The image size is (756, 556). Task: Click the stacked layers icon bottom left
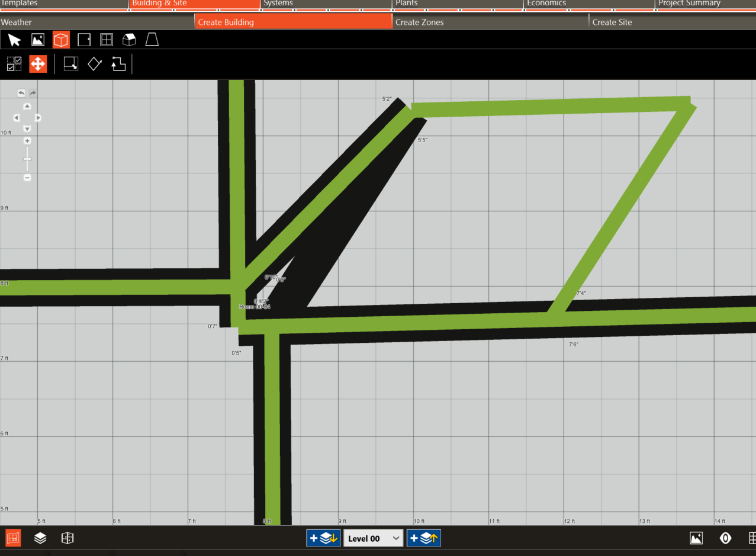[x=40, y=538]
